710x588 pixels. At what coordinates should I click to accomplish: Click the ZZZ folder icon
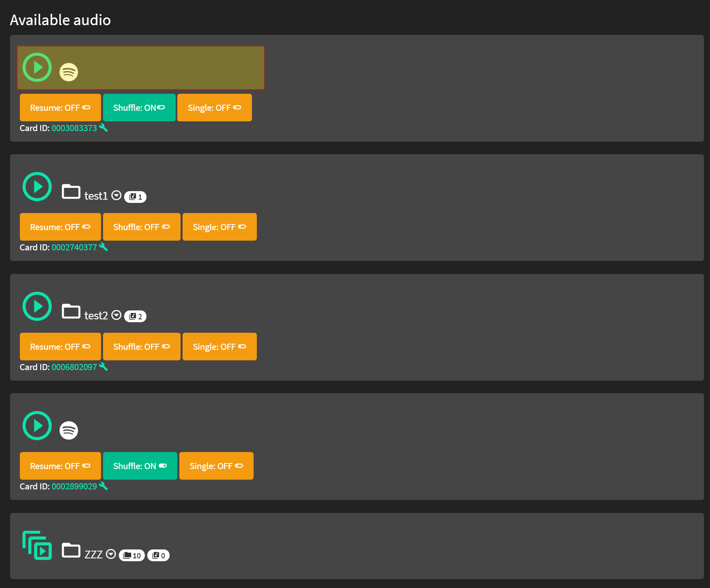pyautogui.click(x=71, y=550)
